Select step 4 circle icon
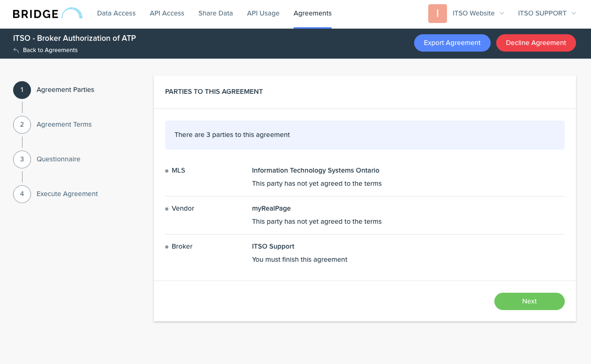591x364 pixels. point(22,194)
